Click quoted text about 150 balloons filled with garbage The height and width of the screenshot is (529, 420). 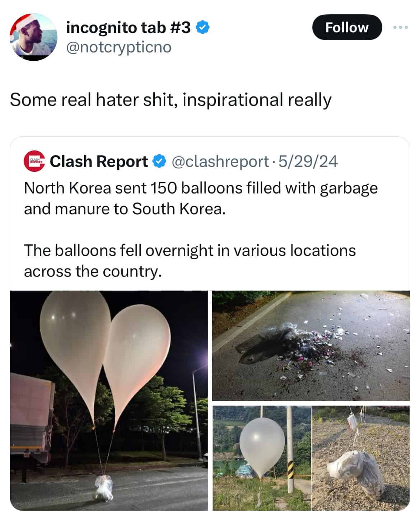[x=201, y=198]
